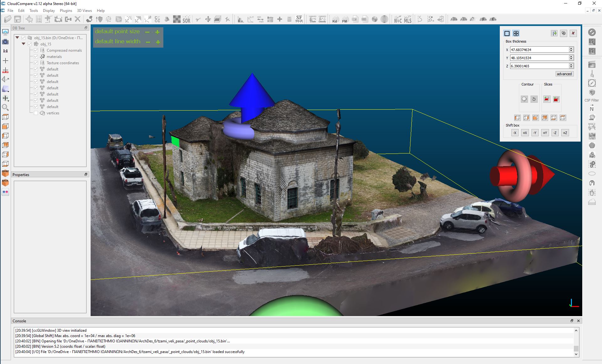
Task: Increase the X box thickness spinner arrow
Action: (x=571, y=48)
